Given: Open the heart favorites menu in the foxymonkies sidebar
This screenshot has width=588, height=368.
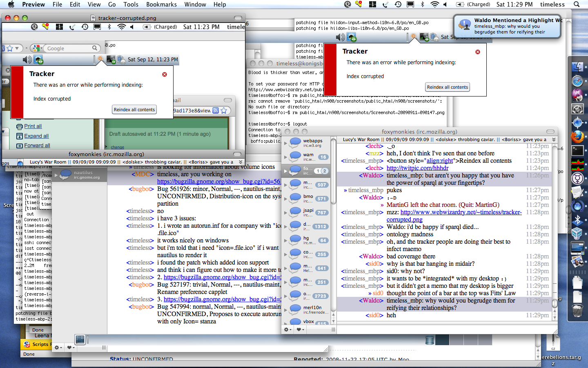Looking at the screenshot, I should 300,330.
